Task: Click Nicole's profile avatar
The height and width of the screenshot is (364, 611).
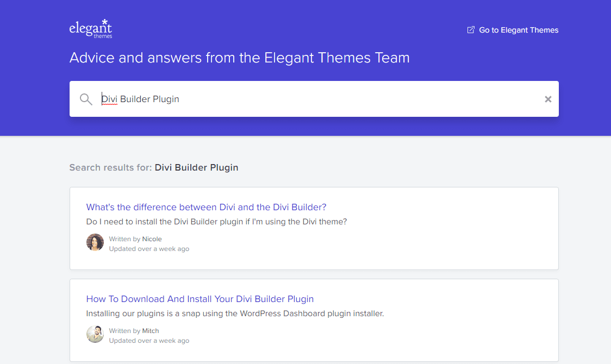Action: pos(95,242)
